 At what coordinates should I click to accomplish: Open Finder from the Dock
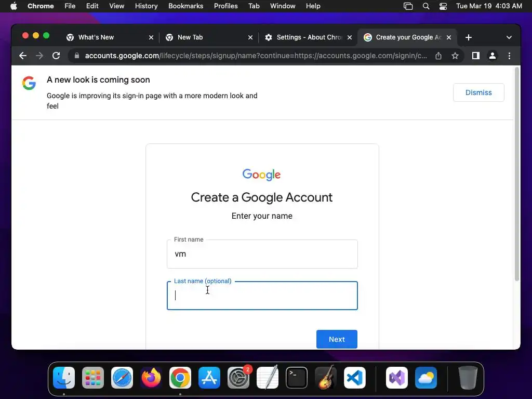[64, 378]
